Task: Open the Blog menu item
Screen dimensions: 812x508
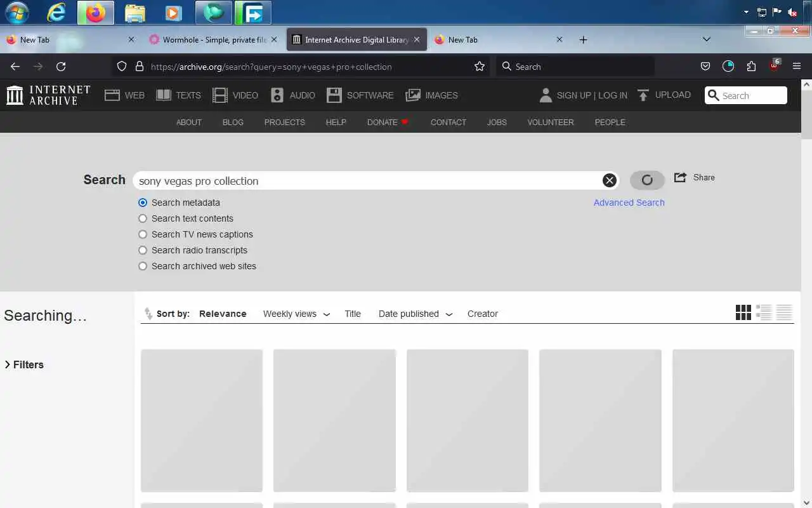Action: tap(233, 122)
